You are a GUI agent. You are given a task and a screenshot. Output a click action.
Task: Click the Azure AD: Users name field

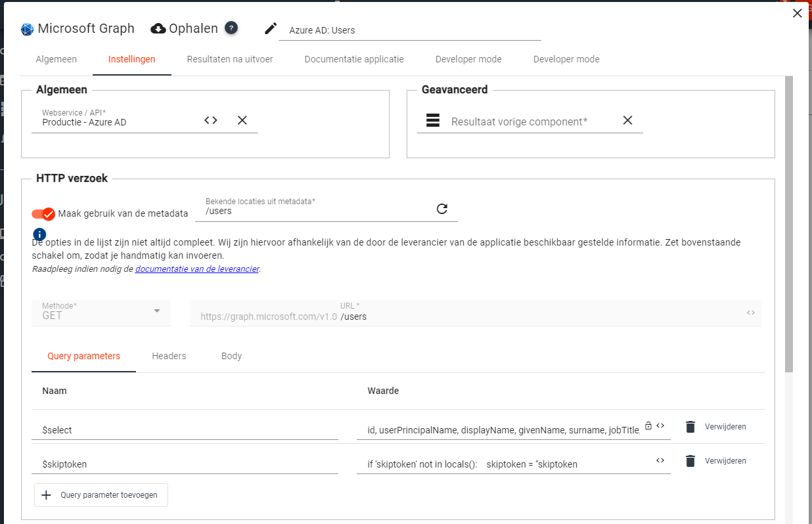pyautogui.click(x=409, y=30)
